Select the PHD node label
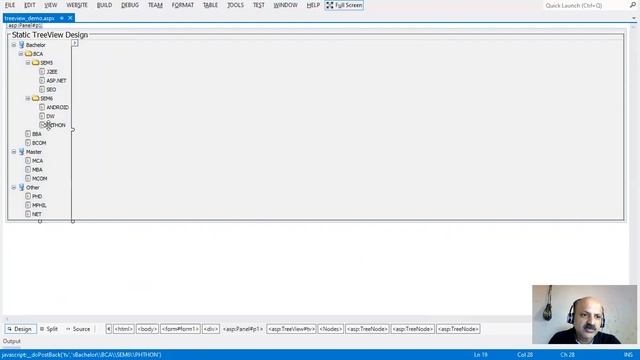This screenshot has width=640, height=360. coord(37,196)
